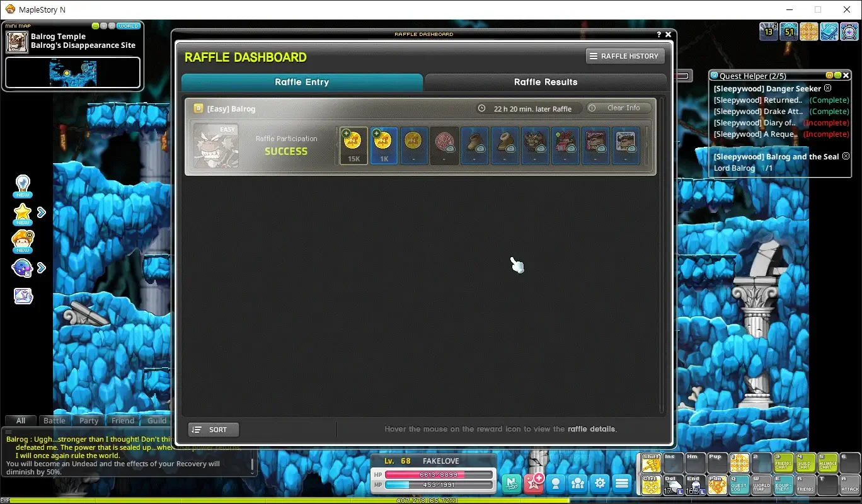Select the third coin reward with dash
The image size is (862, 504).
tap(414, 146)
